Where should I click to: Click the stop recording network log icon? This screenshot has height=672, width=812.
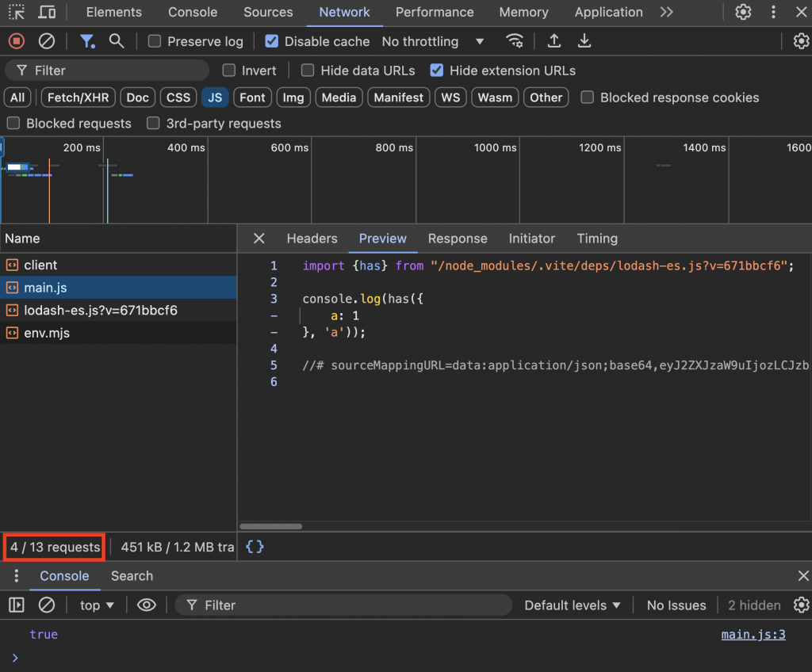click(x=16, y=41)
